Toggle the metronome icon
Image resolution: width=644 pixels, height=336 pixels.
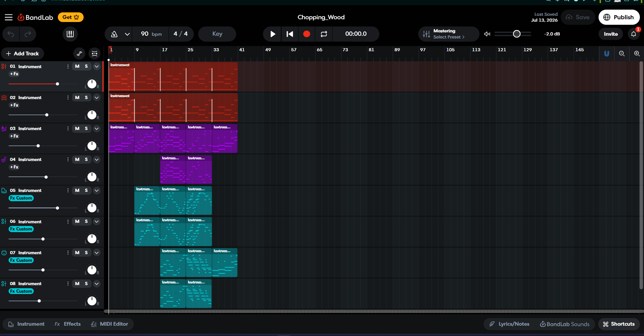[114, 34]
